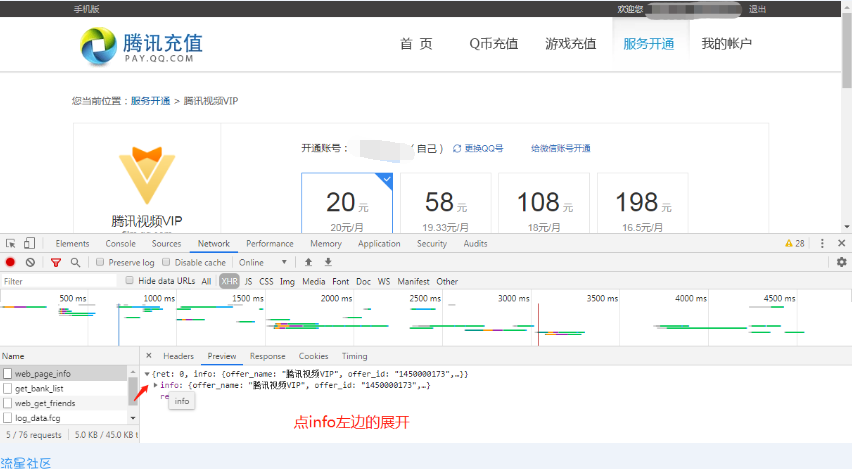Click the Tencent Video VIP logo
Image resolution: width=852 pixels, height=469 pixels.
pos(147,175)
